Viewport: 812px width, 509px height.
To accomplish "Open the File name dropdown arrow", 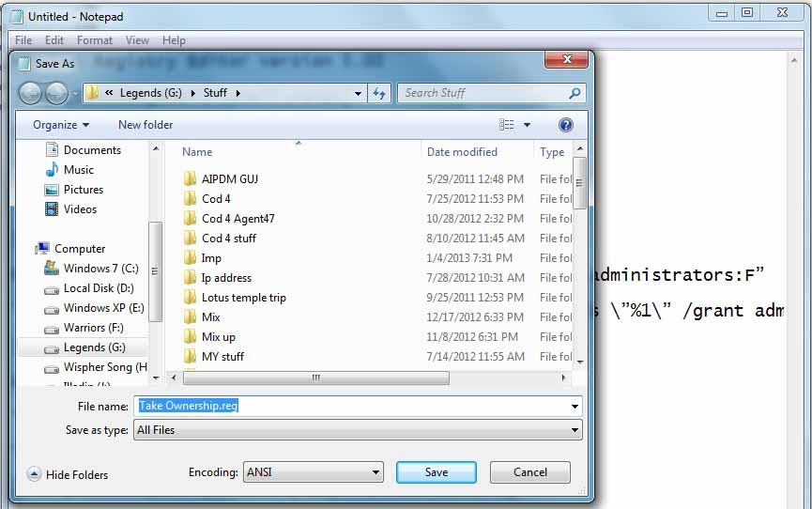I will tap(575, 407).
